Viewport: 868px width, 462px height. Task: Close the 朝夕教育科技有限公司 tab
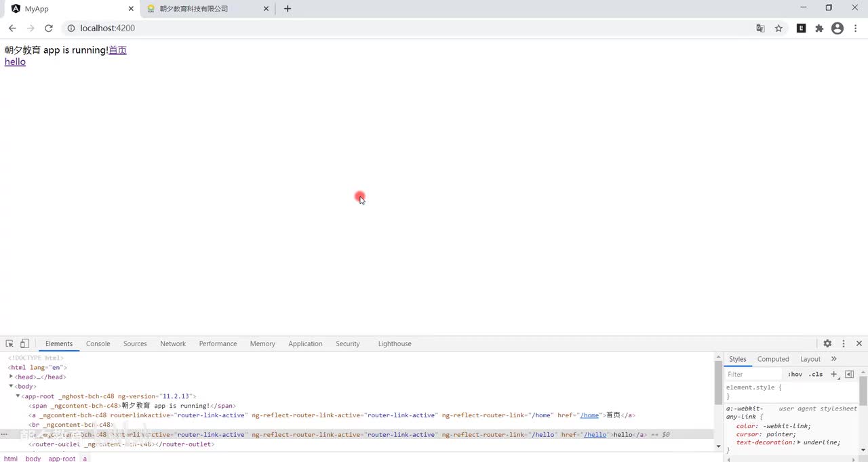click(267, 9)
